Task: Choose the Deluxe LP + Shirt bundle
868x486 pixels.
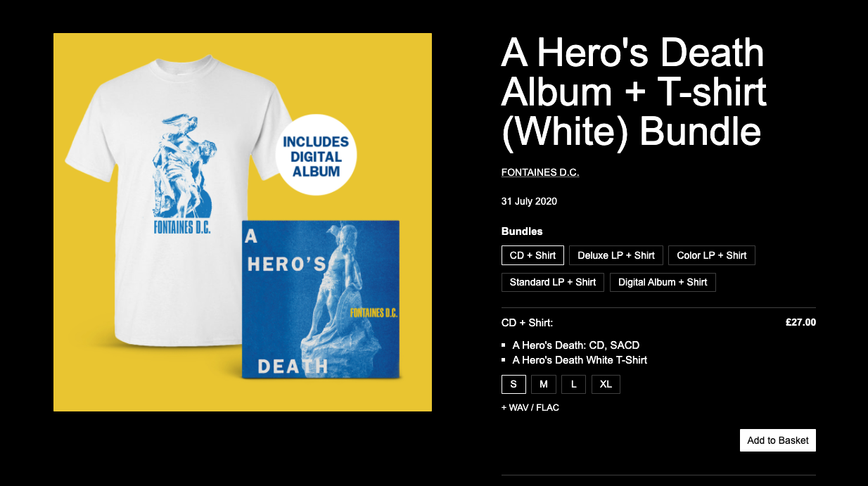Action: tap(616, 255)
